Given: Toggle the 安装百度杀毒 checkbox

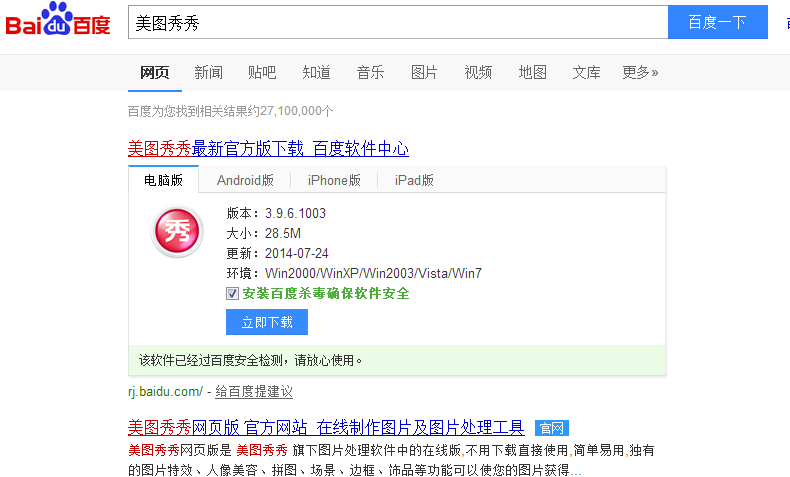Looking at the screenshot, I should tap(232, 294).
